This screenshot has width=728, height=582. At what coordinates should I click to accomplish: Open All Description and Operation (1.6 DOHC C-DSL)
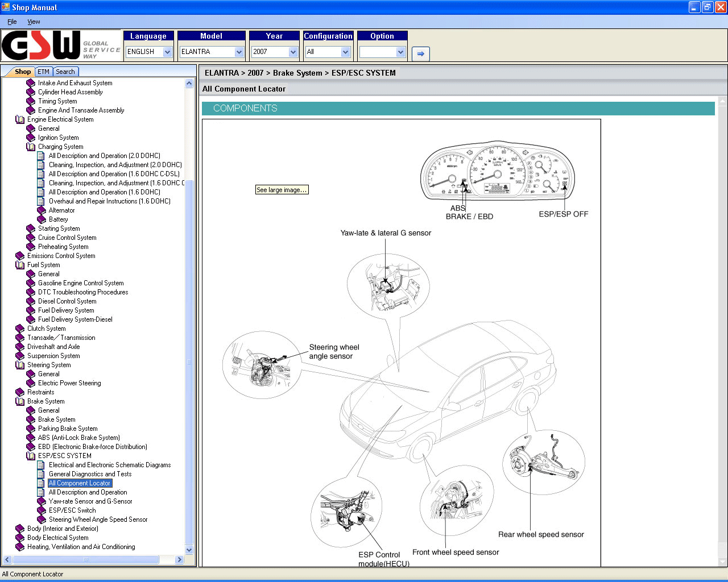tap(114, 174)
